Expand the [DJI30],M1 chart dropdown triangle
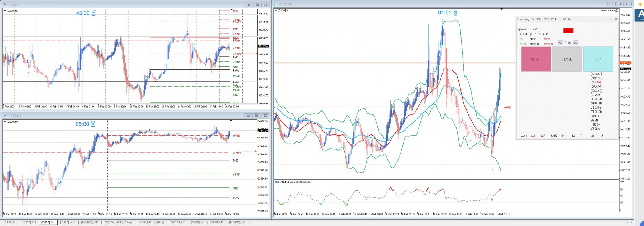 click(x=276, y=10)
